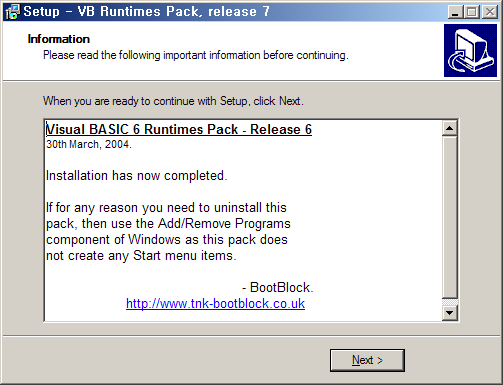Click the setup installer icon in title bar

pos(13,12)
